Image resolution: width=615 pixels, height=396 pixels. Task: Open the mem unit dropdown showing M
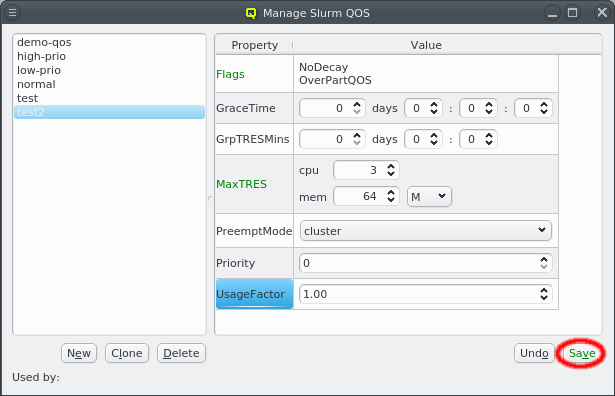pos(429,196)
